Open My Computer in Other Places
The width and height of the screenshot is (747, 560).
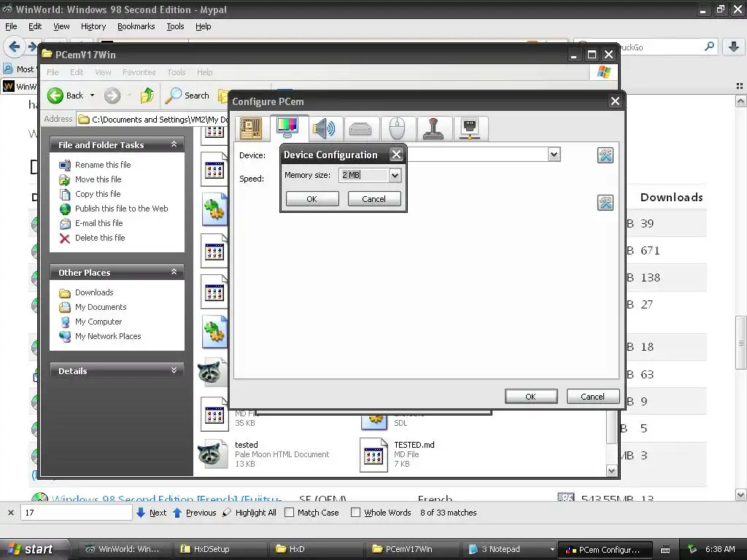98,322
